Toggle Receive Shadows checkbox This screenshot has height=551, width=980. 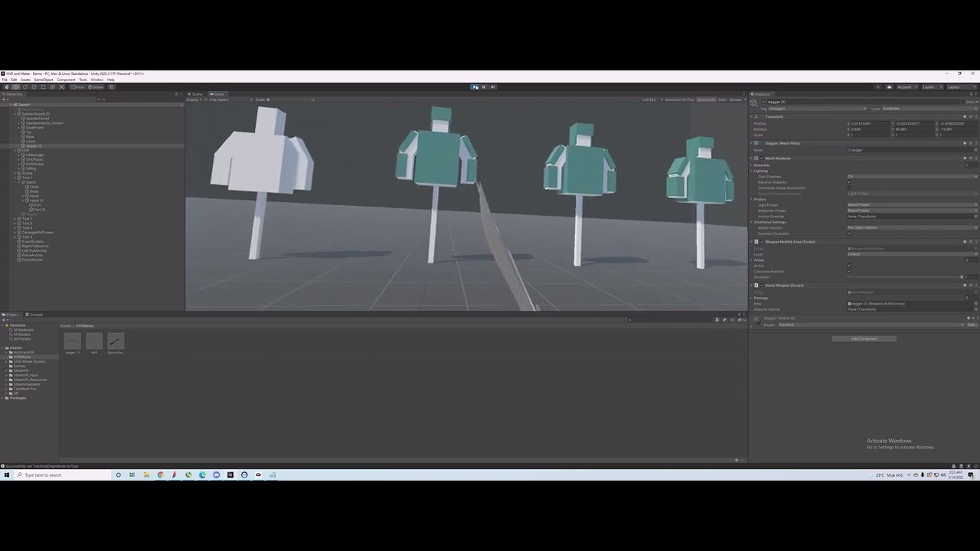click(x=849, y=182)
